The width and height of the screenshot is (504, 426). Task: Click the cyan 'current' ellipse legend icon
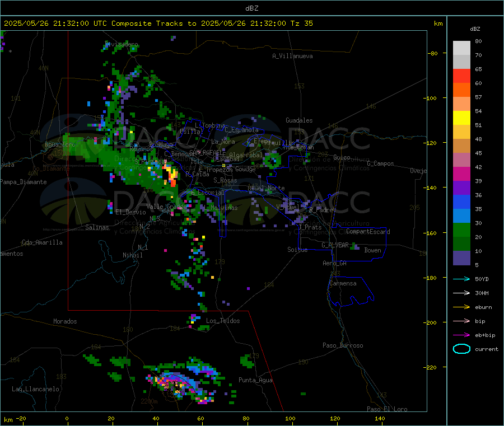click(x=461, y=349)
